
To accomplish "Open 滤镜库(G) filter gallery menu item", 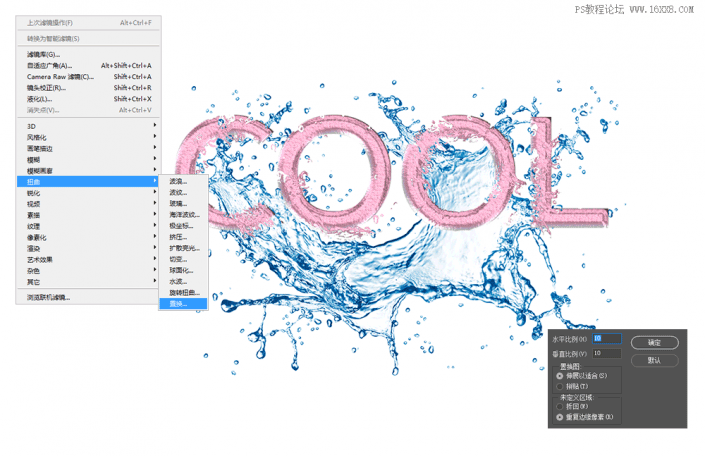I will (x=89, y=54).
